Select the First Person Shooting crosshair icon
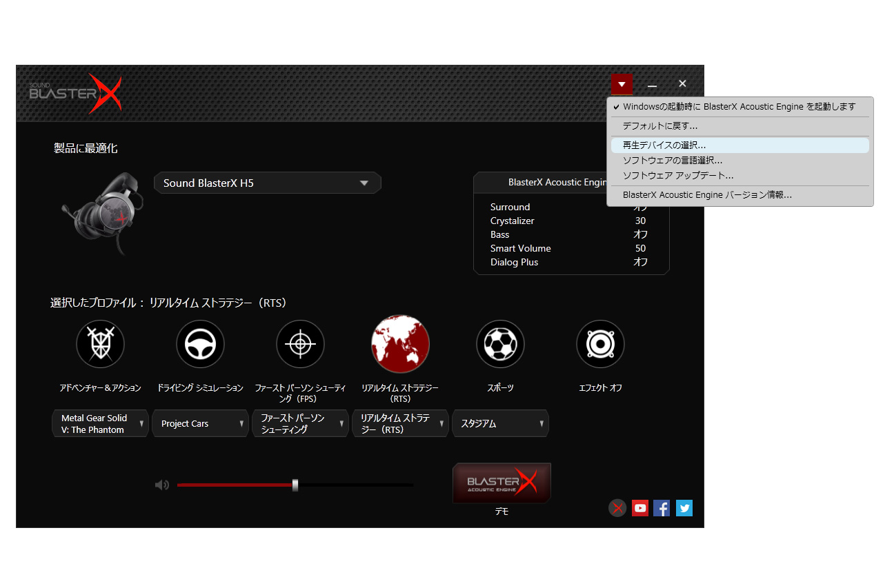Viewport: 883px width, 588px height. [300, 343]
